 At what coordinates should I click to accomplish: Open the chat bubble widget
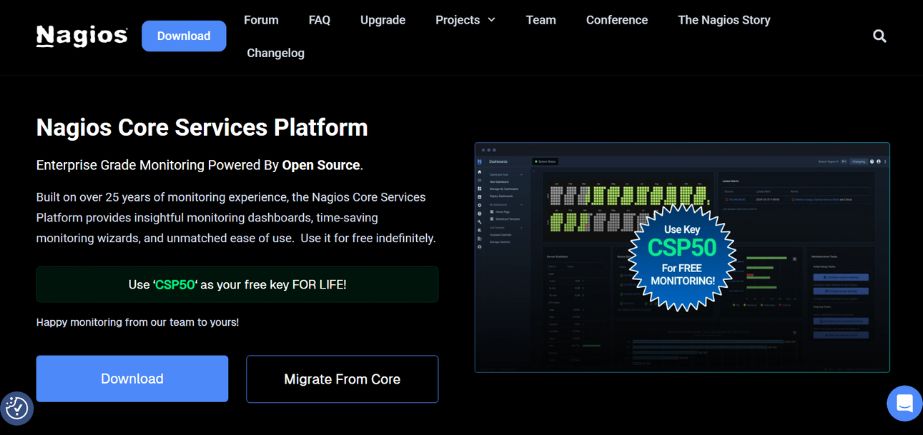point(904,403)
